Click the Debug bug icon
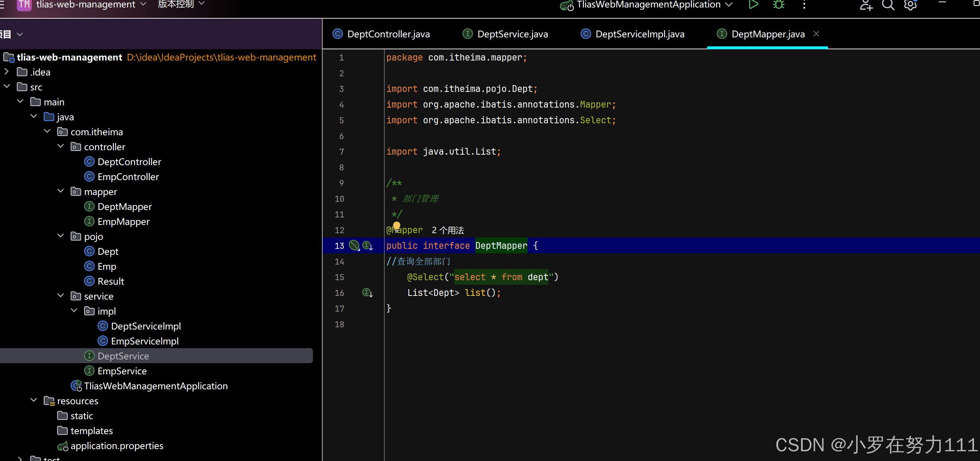 [x=779, y=4]
